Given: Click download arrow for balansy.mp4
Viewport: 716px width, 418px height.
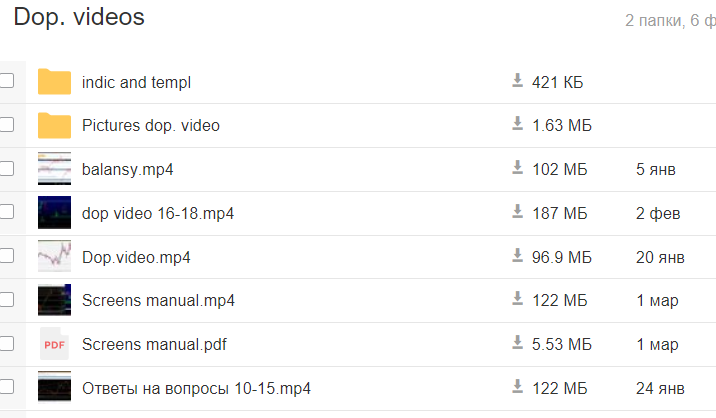Looking at the screenshot, I should point(518,168).
